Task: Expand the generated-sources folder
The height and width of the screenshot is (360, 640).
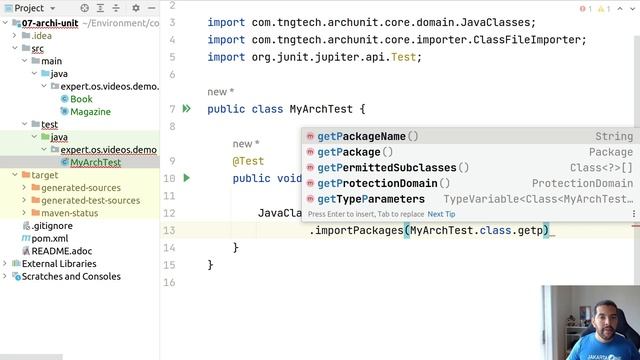Action: click(25, 187)
